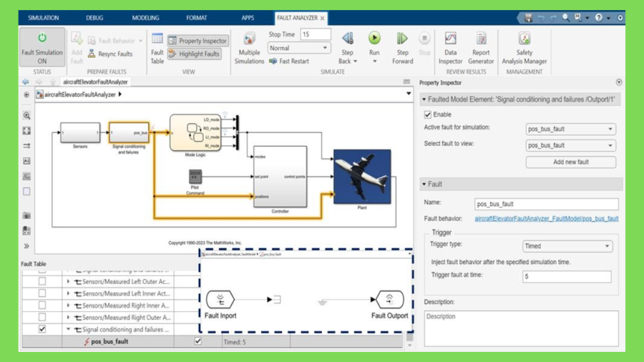Check the Sensors/Measured Right Inner A... row checkbox
This screenshot has width=644, height=362.
tap(42, 305)
